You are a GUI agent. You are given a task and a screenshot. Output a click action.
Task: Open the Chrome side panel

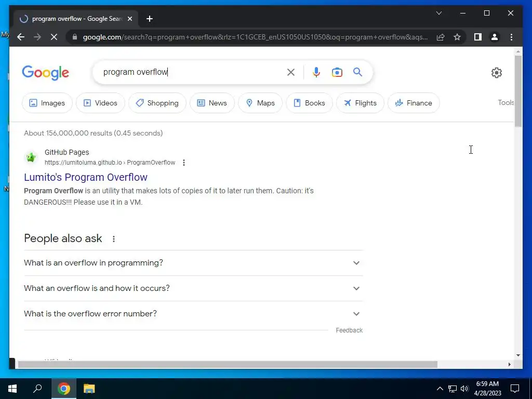478,37
